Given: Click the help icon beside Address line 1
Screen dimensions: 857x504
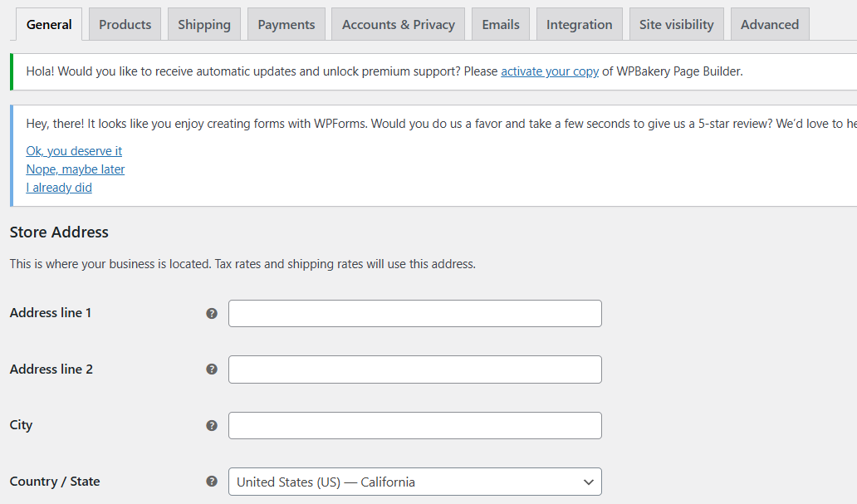Looking at the screenshot, I should [212, 314].
